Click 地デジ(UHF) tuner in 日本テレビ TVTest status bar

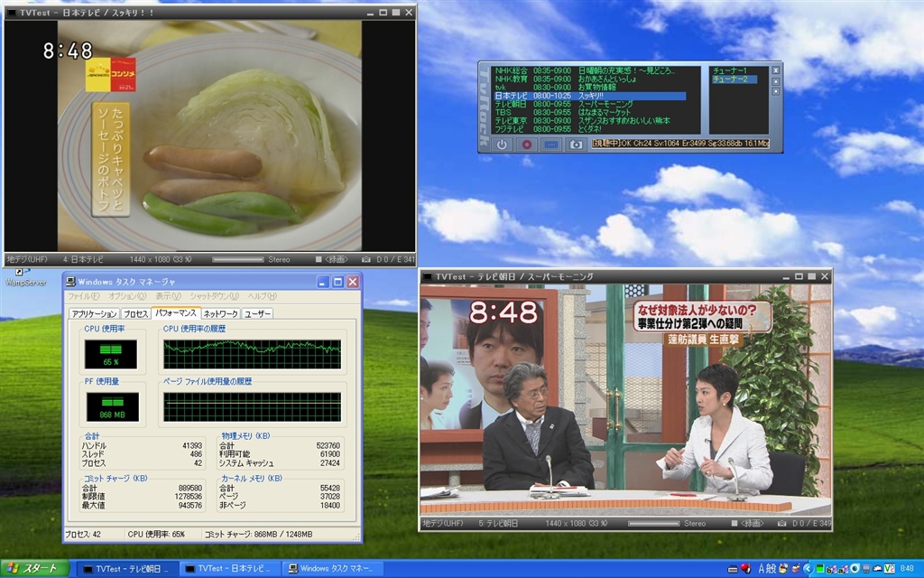[x=27, y=259]
